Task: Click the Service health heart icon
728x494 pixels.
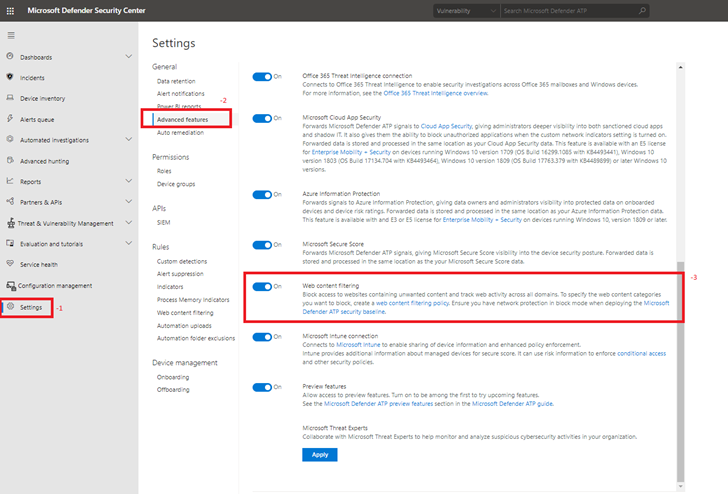Action: click(x=10, y=263)
